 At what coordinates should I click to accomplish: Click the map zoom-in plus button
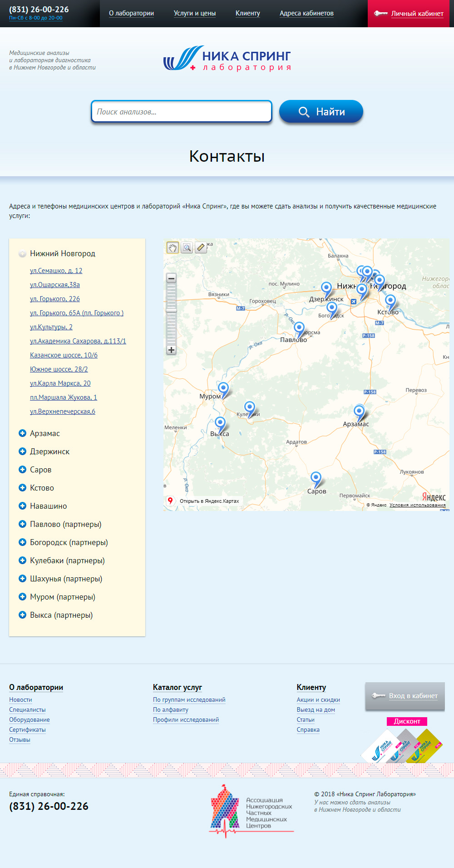[171, 350]
